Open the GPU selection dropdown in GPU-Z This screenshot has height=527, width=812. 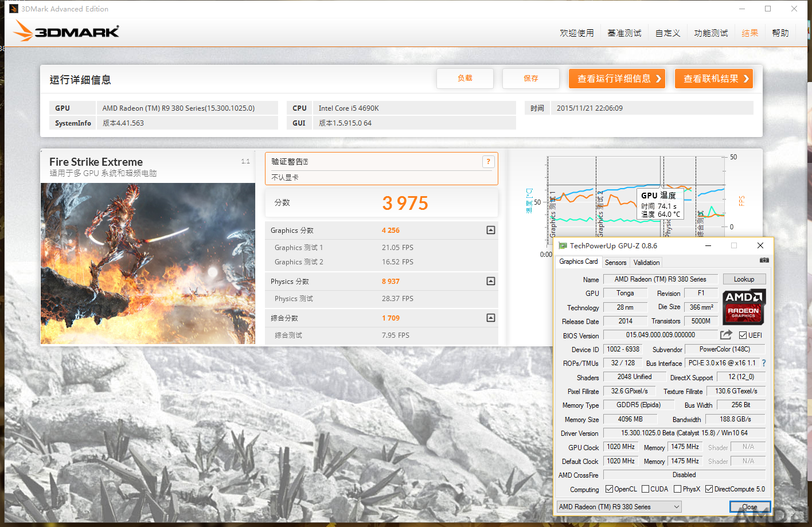(x=619, y=507)
